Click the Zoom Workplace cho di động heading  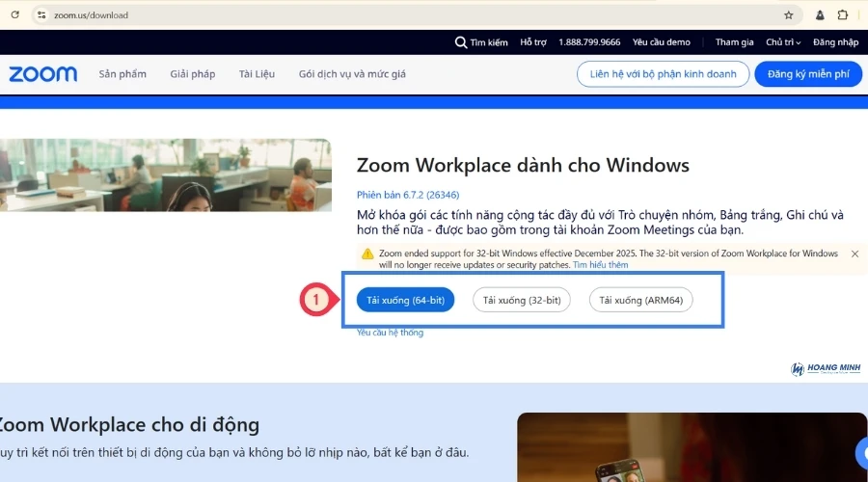(129, 424)
